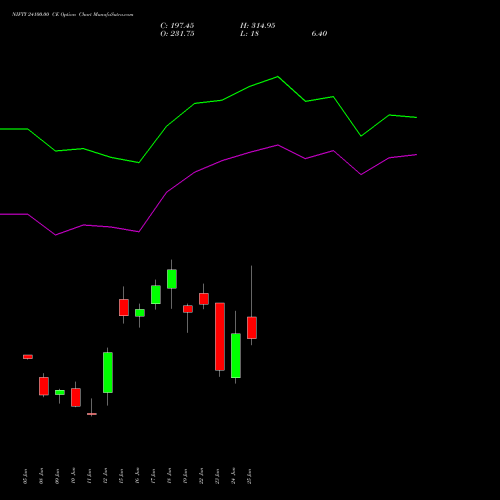Screen dimensions: 500x500
Task: Click the green candle for 18 Jun
Action: (x=172, y=279)
